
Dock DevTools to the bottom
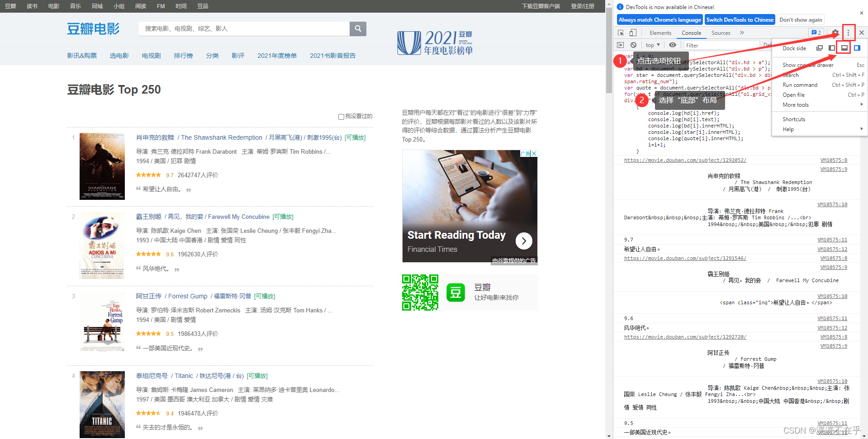point(844,48)
